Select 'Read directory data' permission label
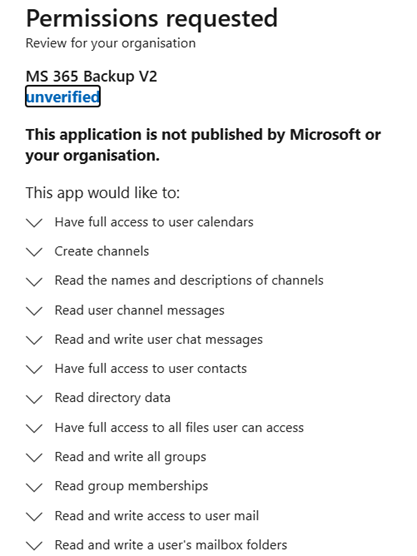The height and width of the screenshot is (556, 417). pyautogui.click(x=112, y=398)
